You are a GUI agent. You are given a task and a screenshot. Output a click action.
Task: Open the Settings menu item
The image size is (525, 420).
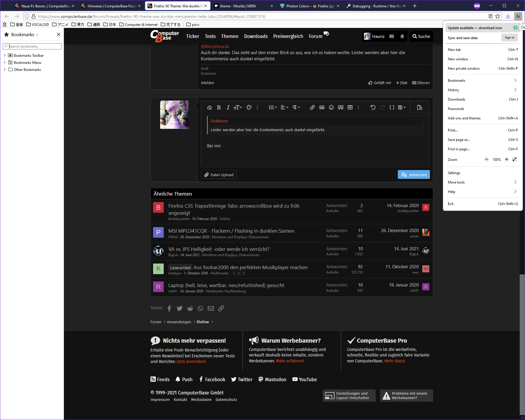click(483, 173)
